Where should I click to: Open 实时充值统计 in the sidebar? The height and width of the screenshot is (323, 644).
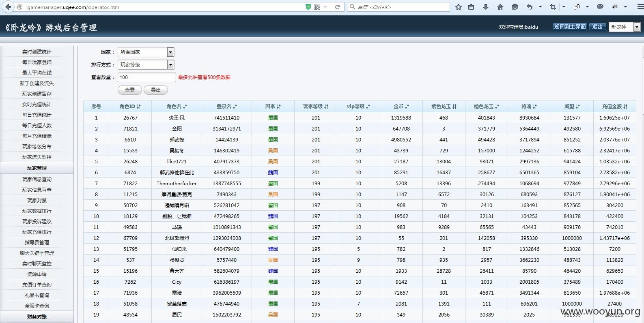tap(37, 105)
